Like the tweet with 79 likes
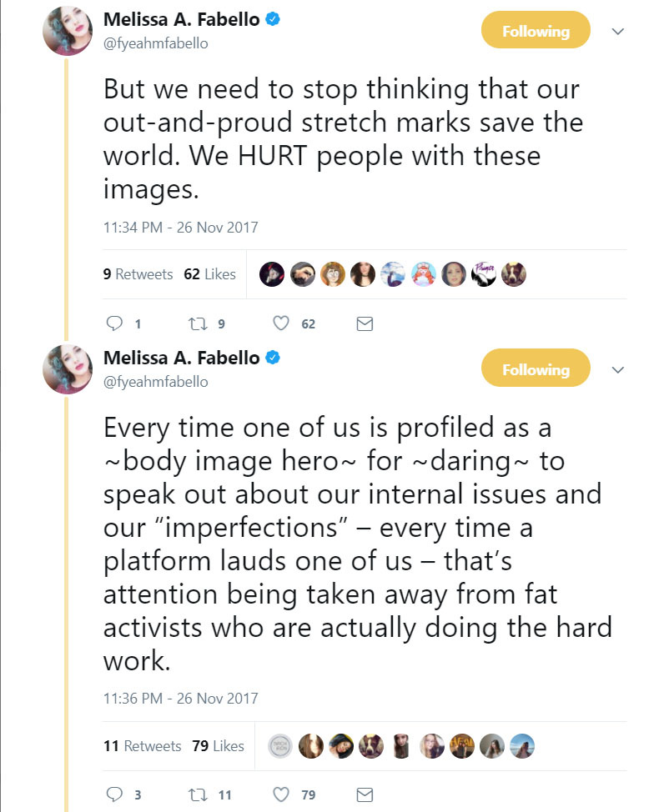The height and width of the screenshot is (812, 664). click(x=281, y=794)
